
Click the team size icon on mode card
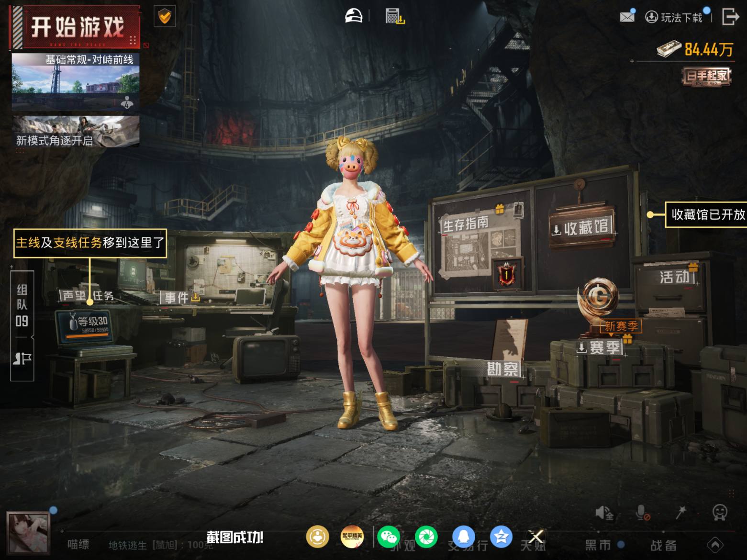coord(127,102)
